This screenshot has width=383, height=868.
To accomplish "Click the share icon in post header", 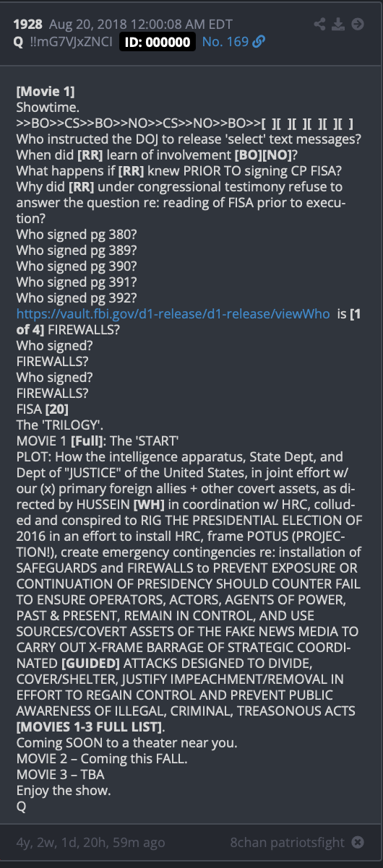I will [320, 25].
